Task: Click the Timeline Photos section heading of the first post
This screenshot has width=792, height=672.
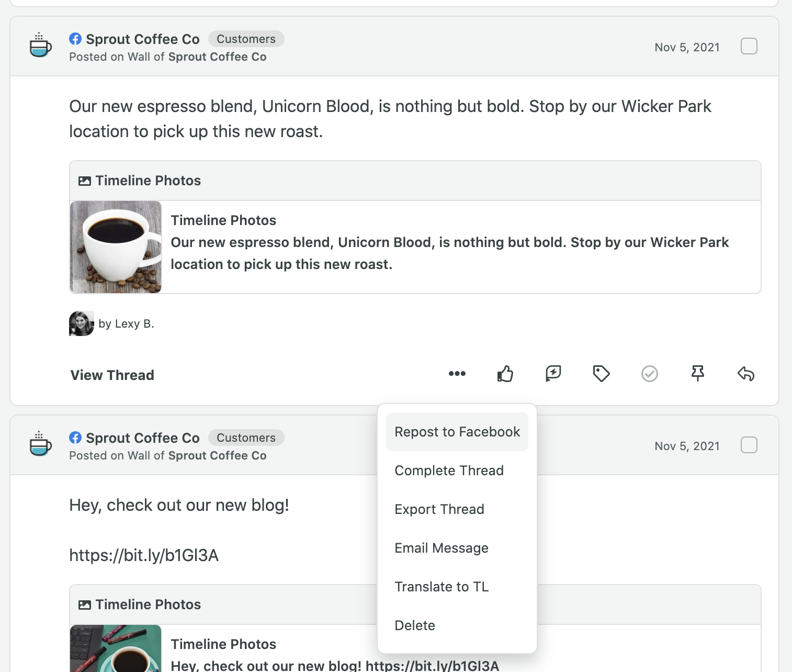Action: click(x=148, y=181)
